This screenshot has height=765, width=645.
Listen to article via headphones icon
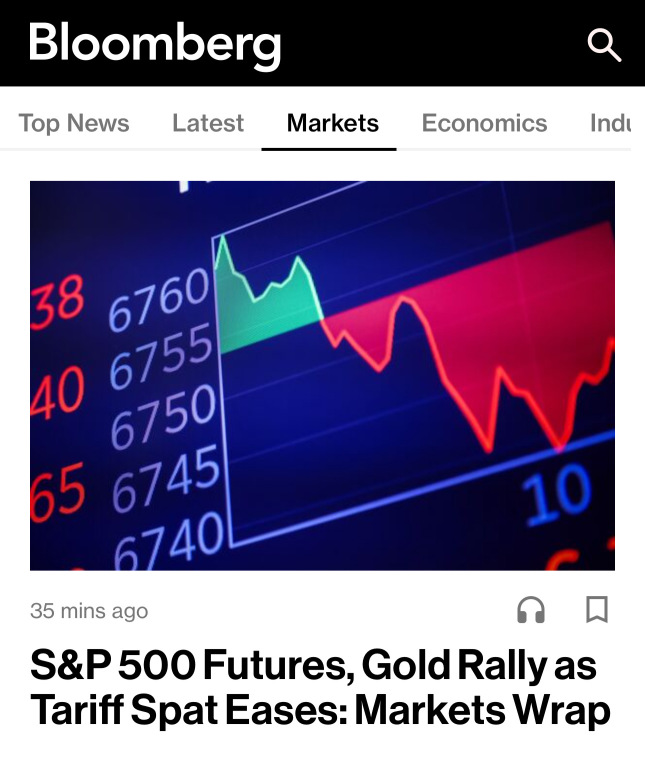[531, 609]
